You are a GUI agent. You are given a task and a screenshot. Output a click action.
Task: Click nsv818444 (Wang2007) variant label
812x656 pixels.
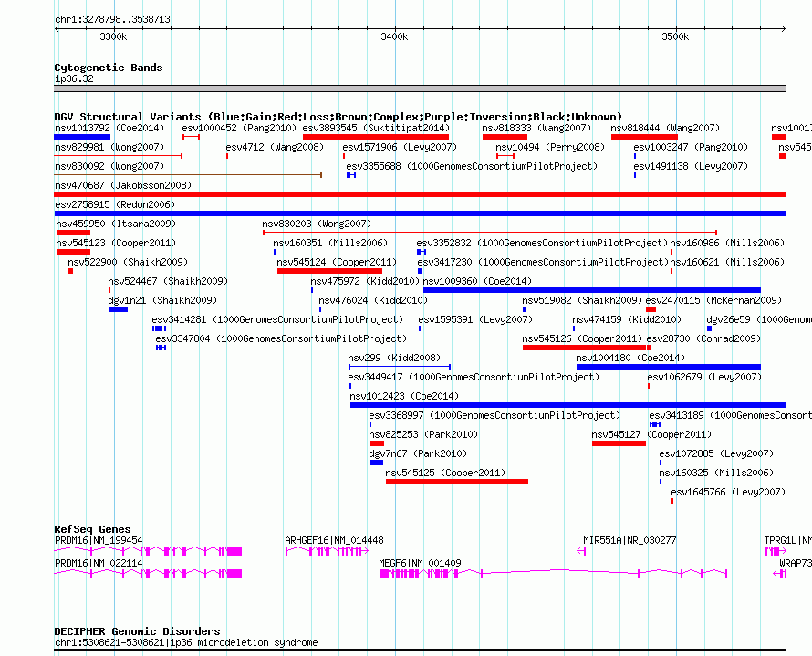[x=665, y=128]
